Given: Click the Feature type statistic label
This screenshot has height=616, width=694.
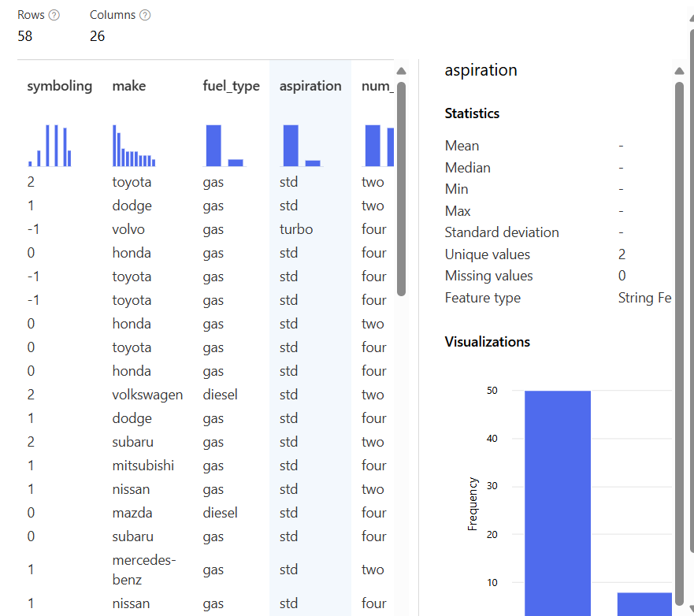Looking at the screenshot, I should (482, 298).
